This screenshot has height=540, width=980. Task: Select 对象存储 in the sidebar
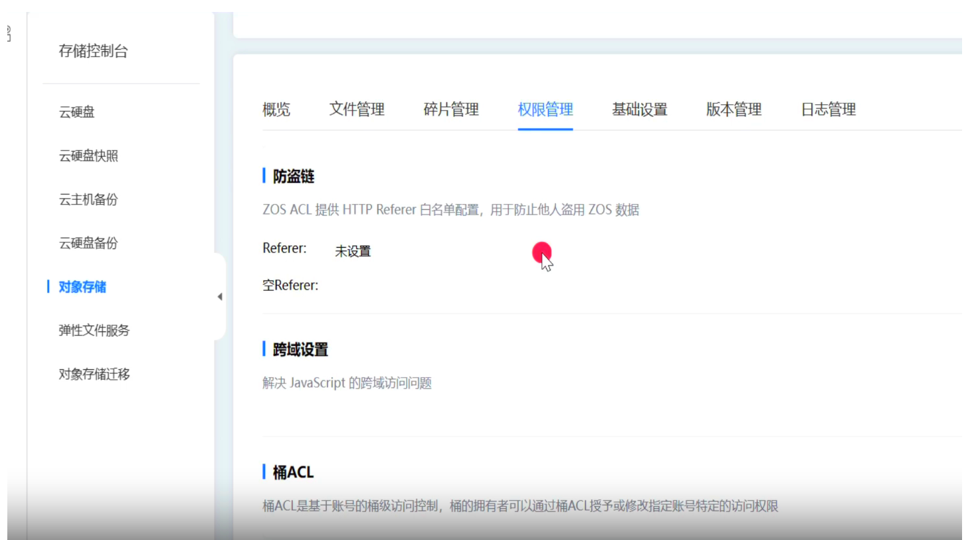(82, 287)
